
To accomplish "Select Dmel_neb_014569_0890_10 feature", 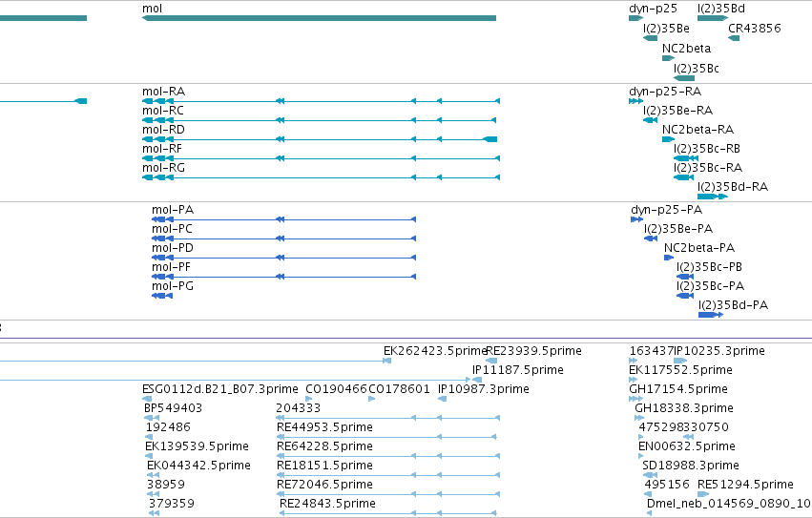I will tap(650, 513).
